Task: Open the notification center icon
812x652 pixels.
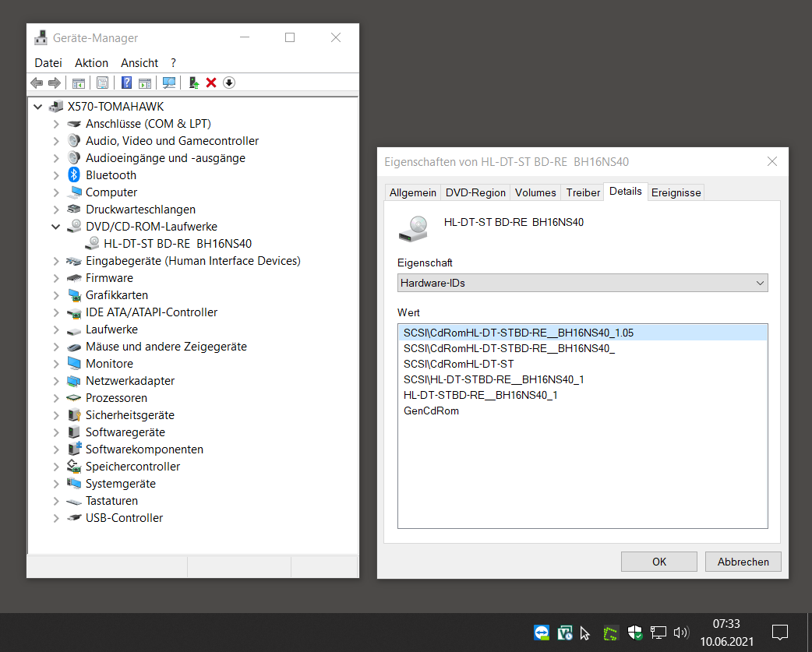Action: 780,633
